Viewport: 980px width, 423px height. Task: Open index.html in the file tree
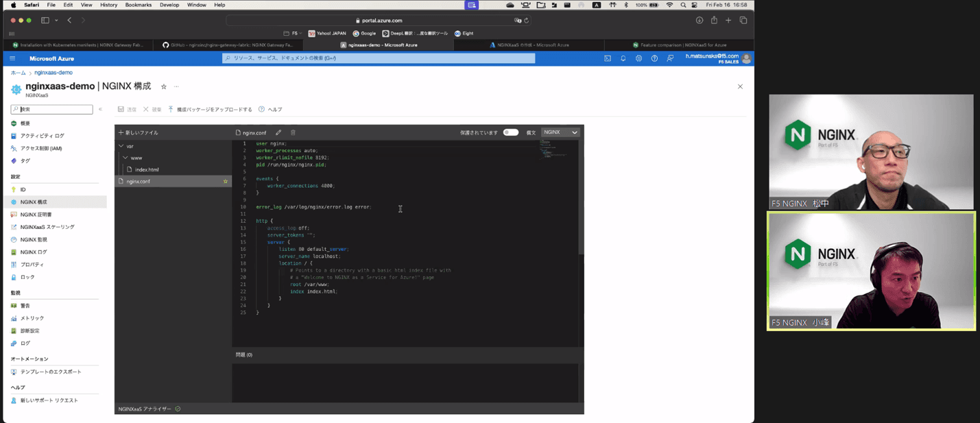coord(146,169)
